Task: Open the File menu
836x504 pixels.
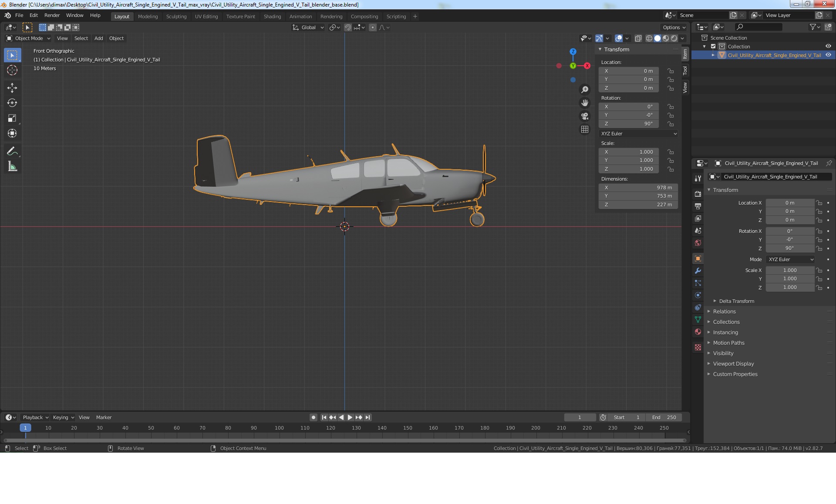Action: point(19,15)
